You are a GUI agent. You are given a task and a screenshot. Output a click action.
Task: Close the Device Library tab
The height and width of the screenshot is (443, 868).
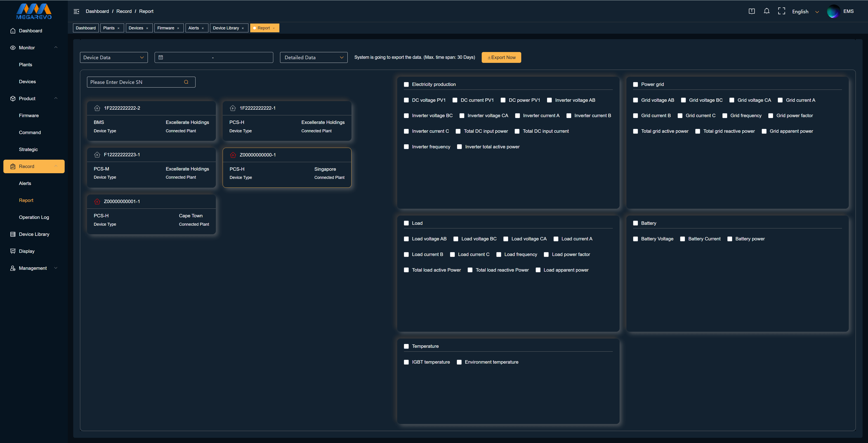(243, 28)
